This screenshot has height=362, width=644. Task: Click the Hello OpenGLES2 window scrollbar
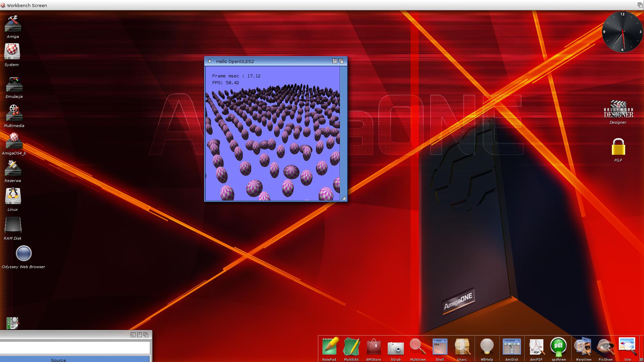click(x=343, y=131)
